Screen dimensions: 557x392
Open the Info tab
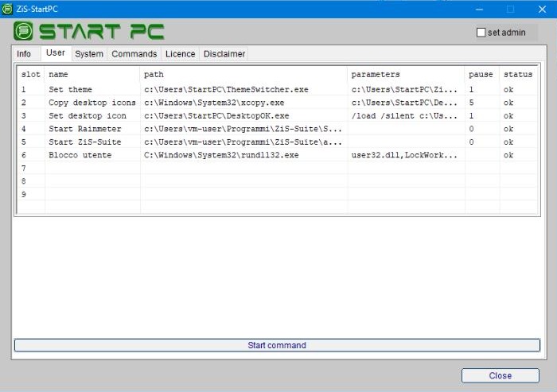pyautogui.click(x=24, y=54)
